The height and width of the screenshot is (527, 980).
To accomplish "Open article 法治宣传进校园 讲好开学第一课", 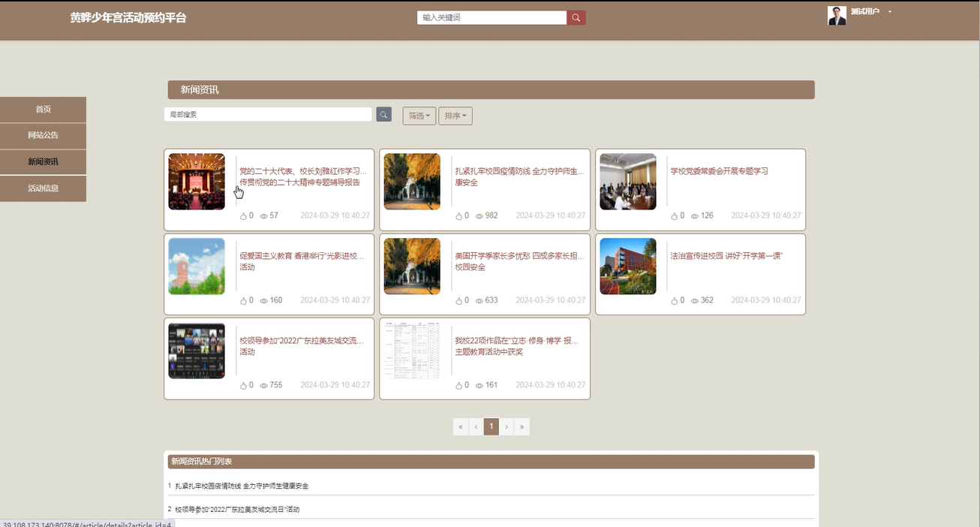I will (726, 256).
